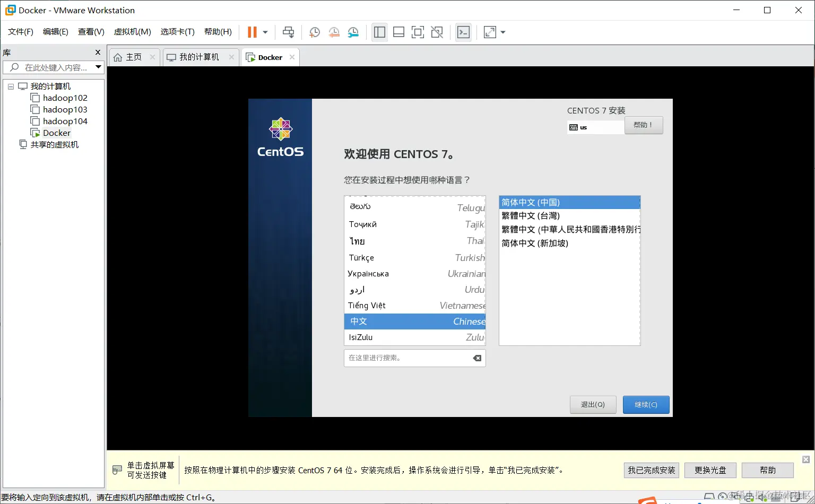Select Telugu in the language list
The image size is (815, 504).
[415, 207]
